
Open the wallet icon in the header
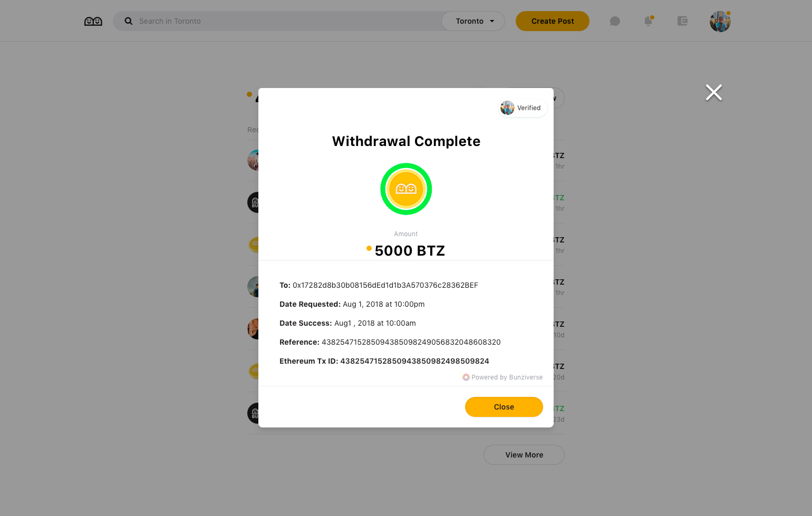pos(682,21)
